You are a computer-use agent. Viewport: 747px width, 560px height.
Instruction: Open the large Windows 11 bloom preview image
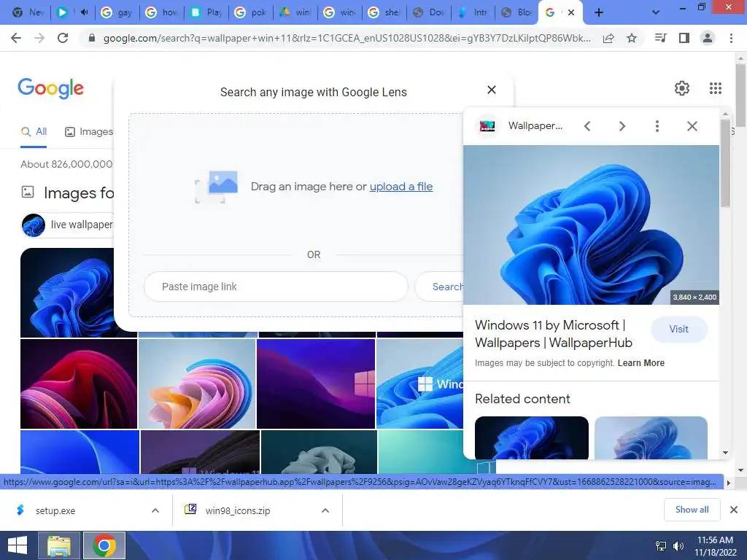tap(591, 225)
